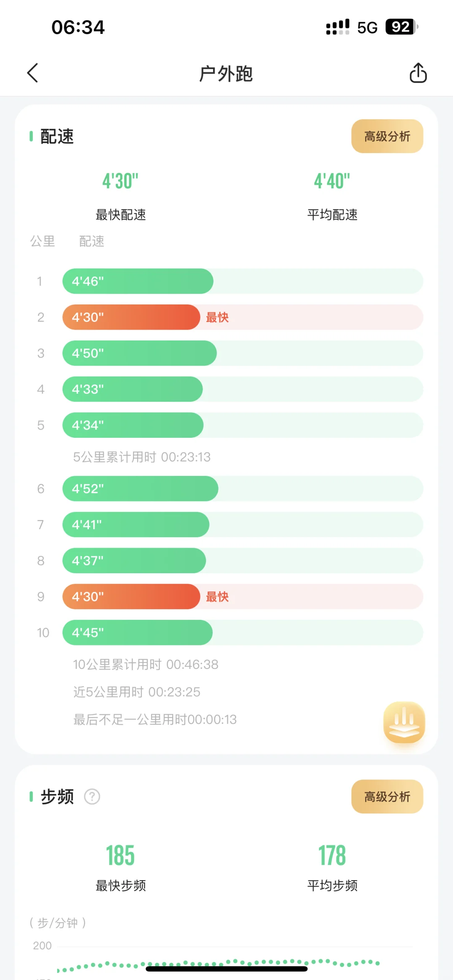The height and width of the screenshot is (980, 453).
Task: Tap the average step frequency value 178
Action: click(332, 855)
